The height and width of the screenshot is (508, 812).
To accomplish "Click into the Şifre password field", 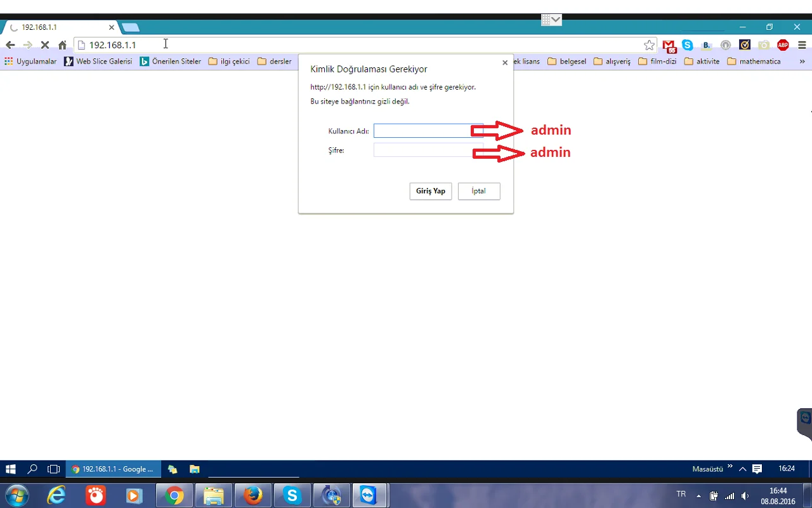I will pyautogui.click(x=422, y=150).
